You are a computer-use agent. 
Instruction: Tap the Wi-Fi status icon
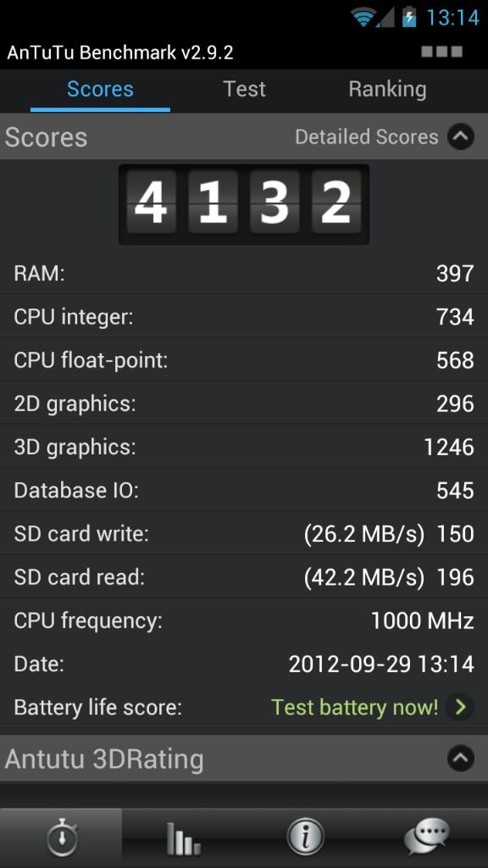tap(363, 17)
